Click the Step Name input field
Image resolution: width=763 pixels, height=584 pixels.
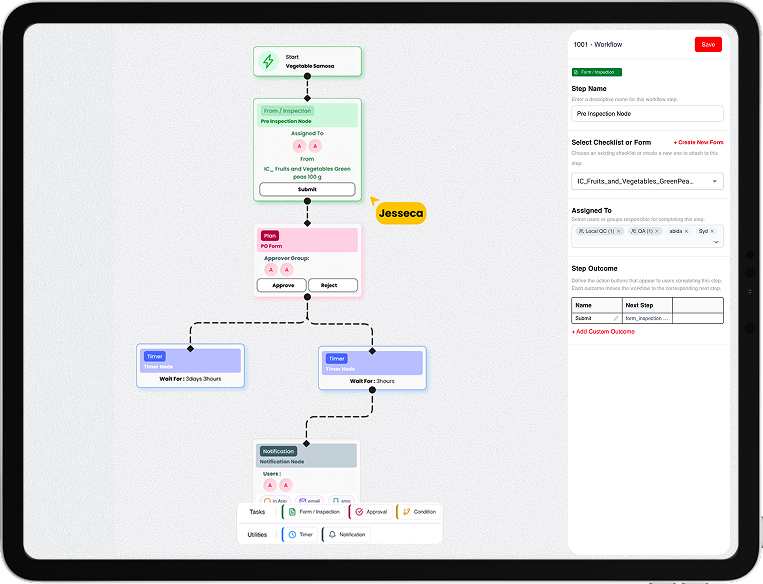(647, 114)
